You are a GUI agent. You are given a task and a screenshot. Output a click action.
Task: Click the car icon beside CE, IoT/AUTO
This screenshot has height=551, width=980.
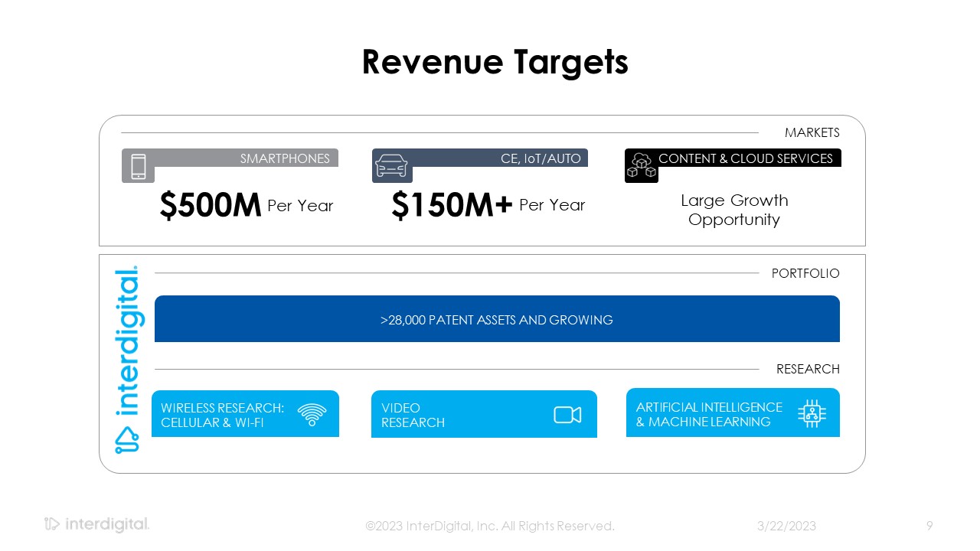(392, 166)
